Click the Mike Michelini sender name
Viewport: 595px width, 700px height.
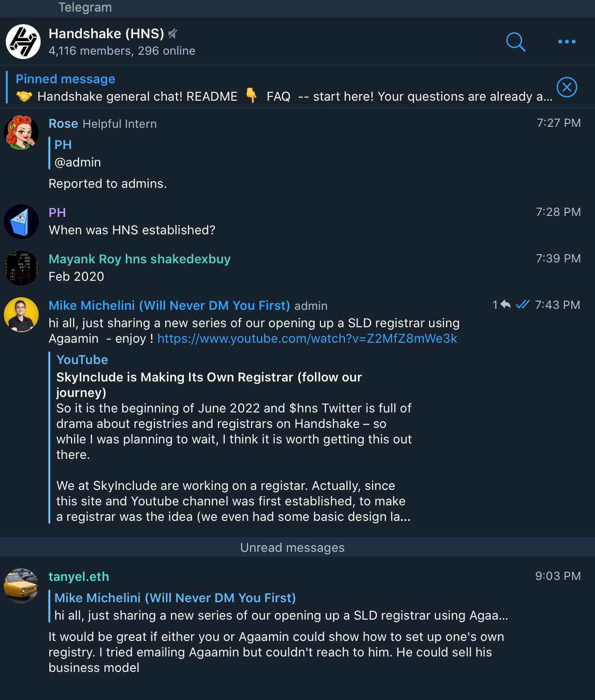tap(169, 305)
